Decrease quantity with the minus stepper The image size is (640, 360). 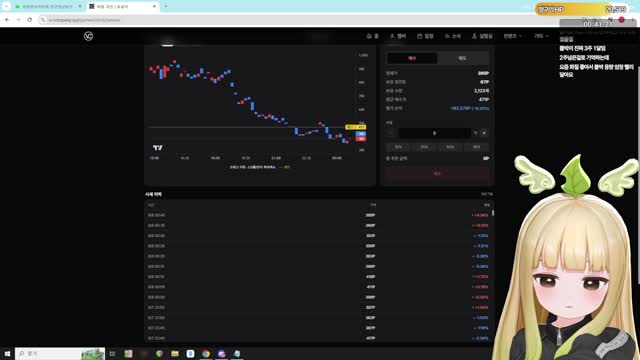391,133
